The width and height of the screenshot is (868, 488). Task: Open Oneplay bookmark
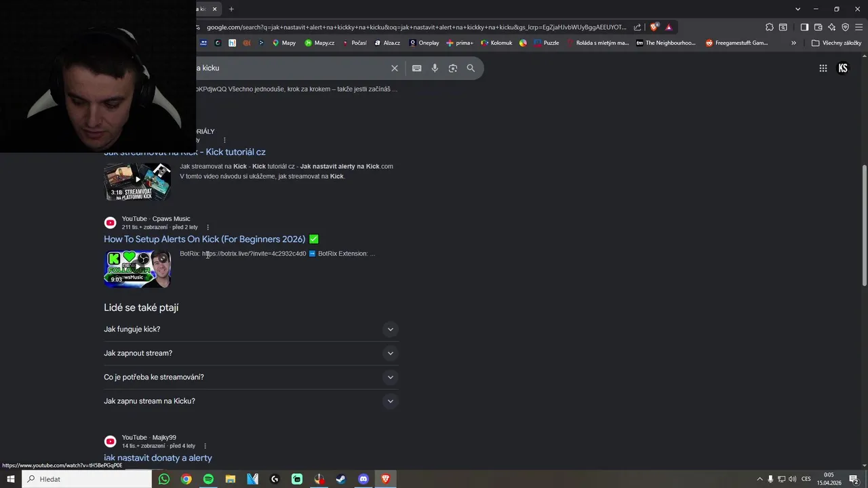424,43
